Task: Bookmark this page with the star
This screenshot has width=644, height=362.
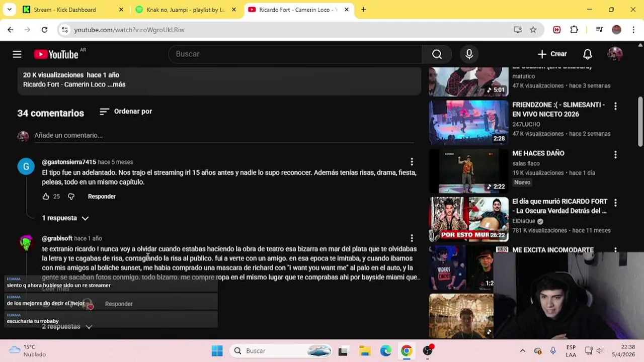Action: click(x=533, y=30)
